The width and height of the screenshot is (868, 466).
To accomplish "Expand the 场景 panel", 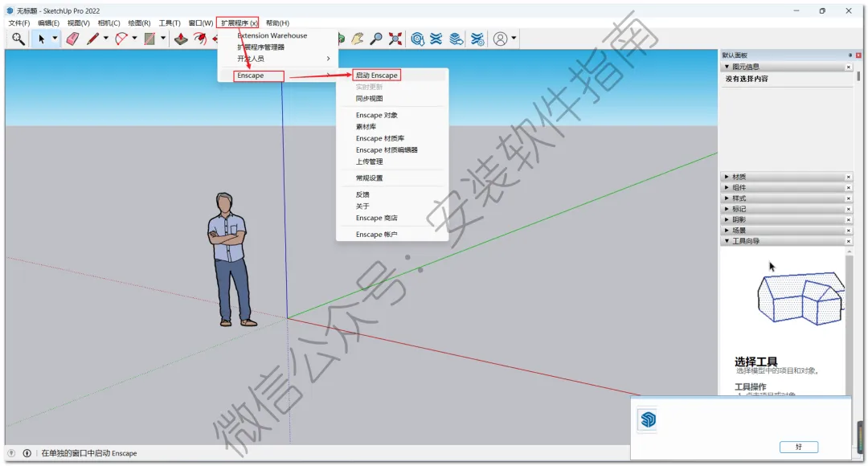I will pyautogui.click(x=727, y=231).
